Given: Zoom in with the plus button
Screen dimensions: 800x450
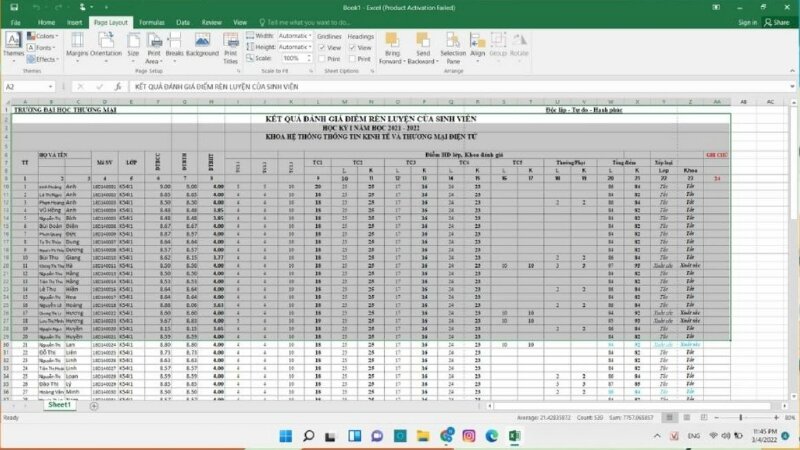Looking at the screenshot, I should 777,417.
